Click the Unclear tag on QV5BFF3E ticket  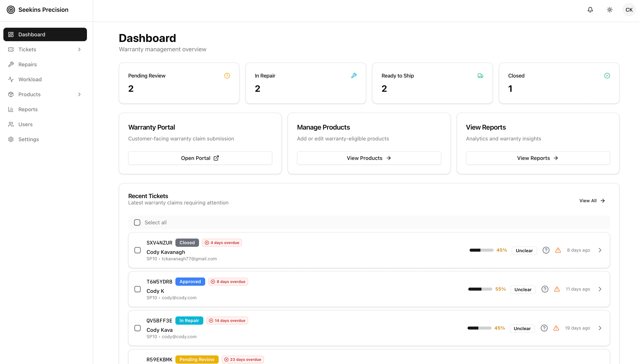coord(522,328)
